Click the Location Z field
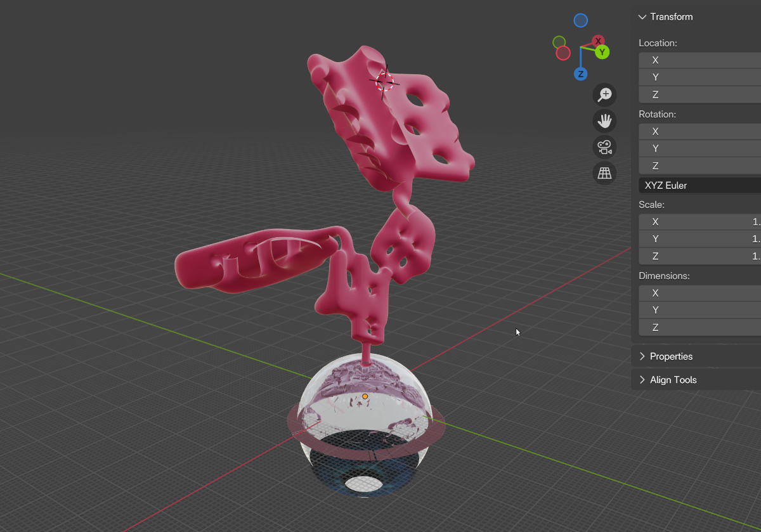This screenshot has height=532, width=761. point(699,94)
